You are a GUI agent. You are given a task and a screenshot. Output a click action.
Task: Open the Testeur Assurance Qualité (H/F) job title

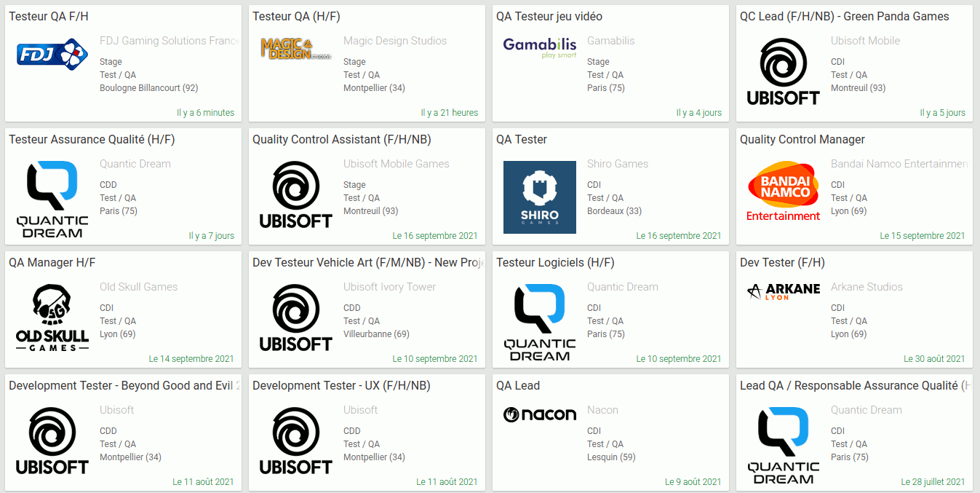point(92,140)
